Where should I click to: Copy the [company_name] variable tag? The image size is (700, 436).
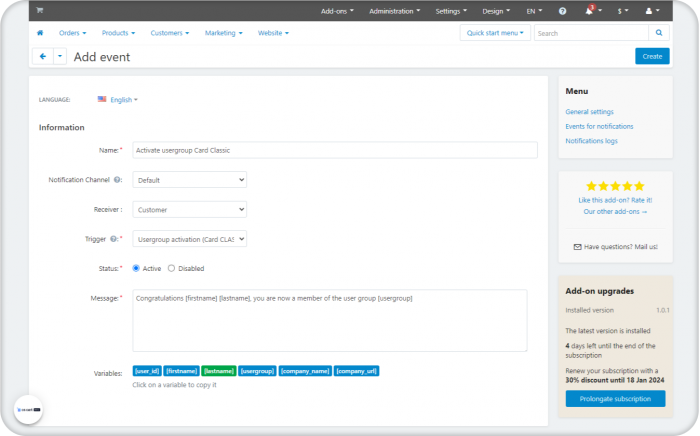[305, 371]
